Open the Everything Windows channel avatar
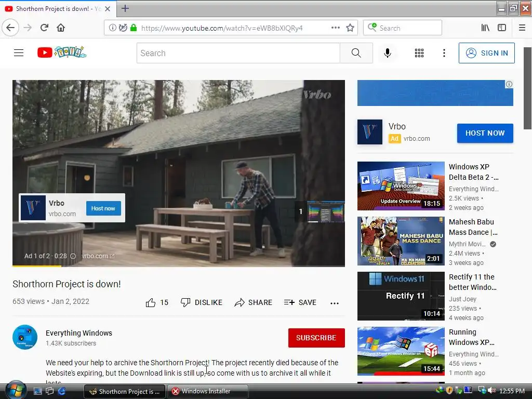Image resolution: width=532 pixels, height=399 pixels. tap(25, 337)
